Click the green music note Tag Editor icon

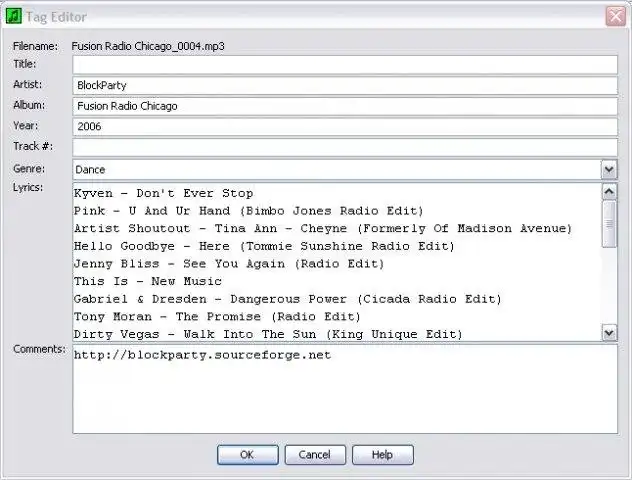coord(14,17)
